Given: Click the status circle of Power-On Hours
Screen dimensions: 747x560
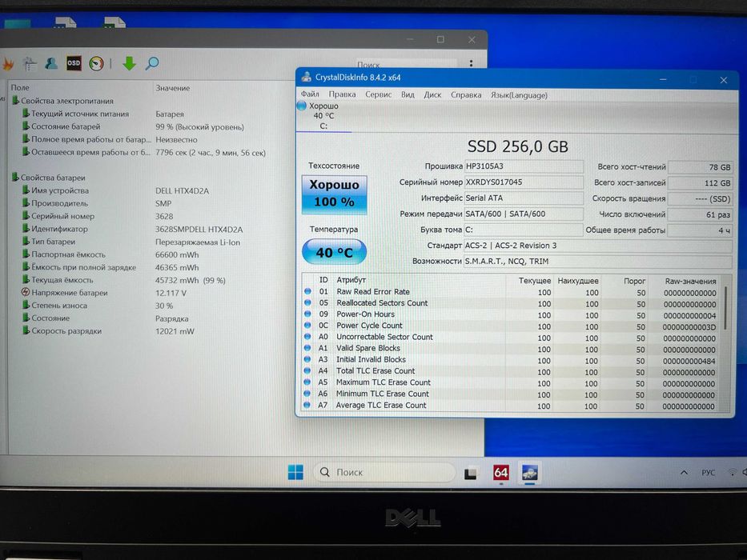Looking at the screenshot, I should click(x=307, y=314).
